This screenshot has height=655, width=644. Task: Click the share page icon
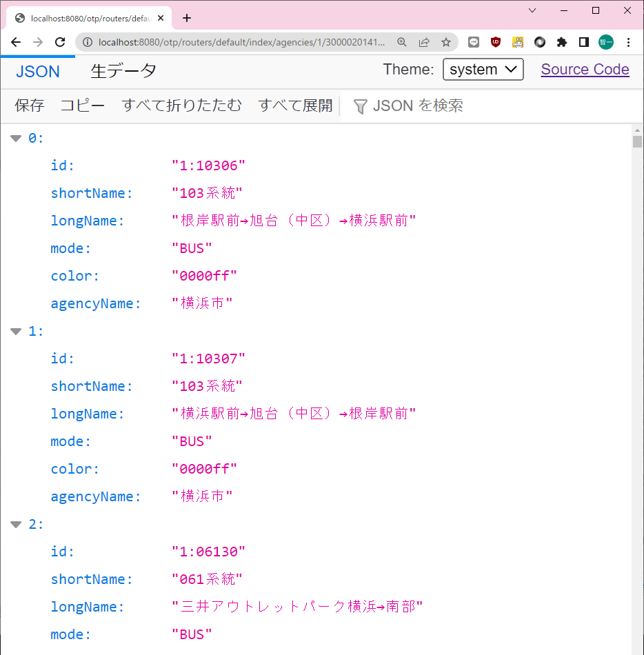click(x=424, y=42)
